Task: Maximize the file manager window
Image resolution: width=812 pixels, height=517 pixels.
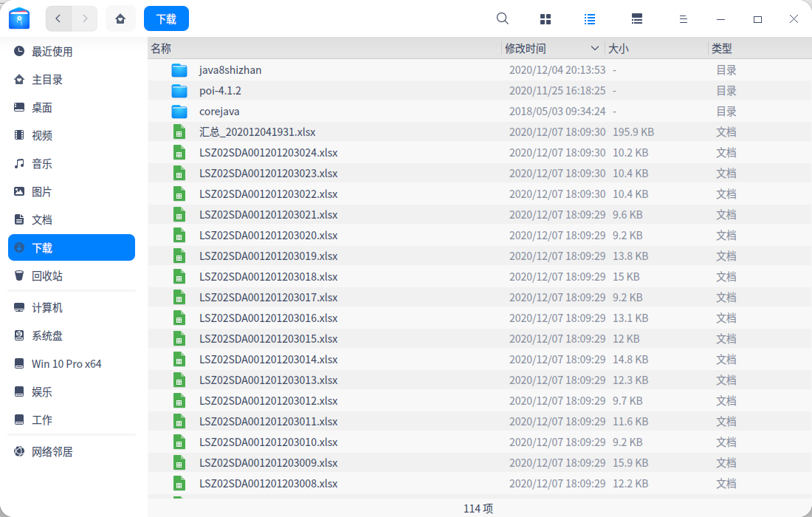Action: pos(757,19)
